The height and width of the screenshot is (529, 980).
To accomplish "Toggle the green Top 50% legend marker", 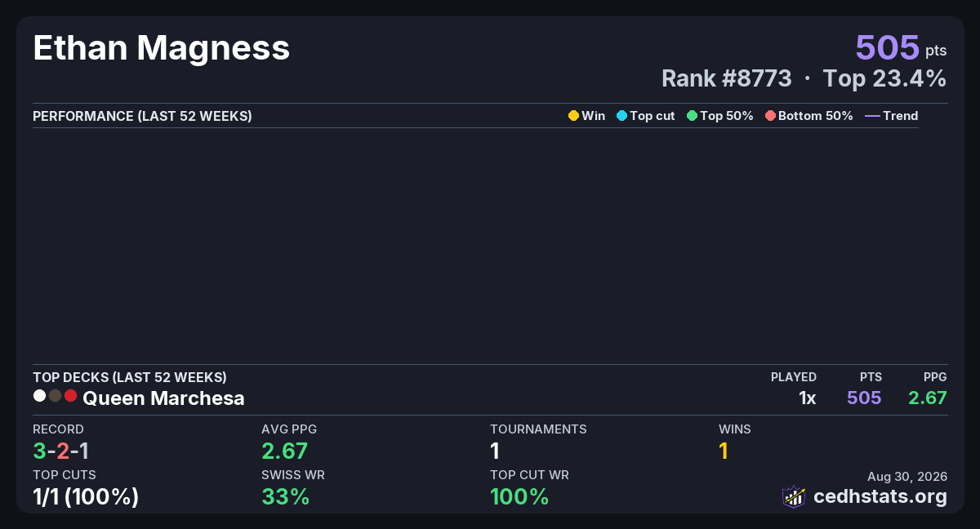I will click(x=692, y=116).
